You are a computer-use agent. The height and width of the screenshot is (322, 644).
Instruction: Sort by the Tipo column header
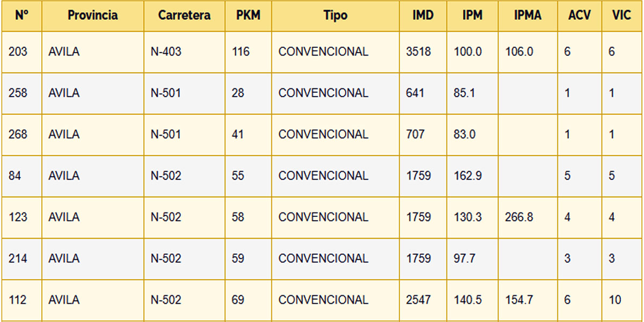[x=335, y=16]
